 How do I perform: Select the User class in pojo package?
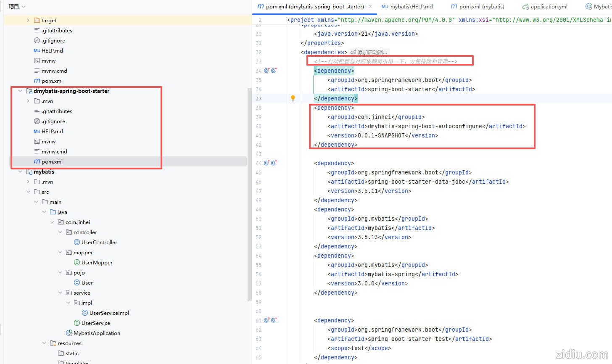coord(87,282)
